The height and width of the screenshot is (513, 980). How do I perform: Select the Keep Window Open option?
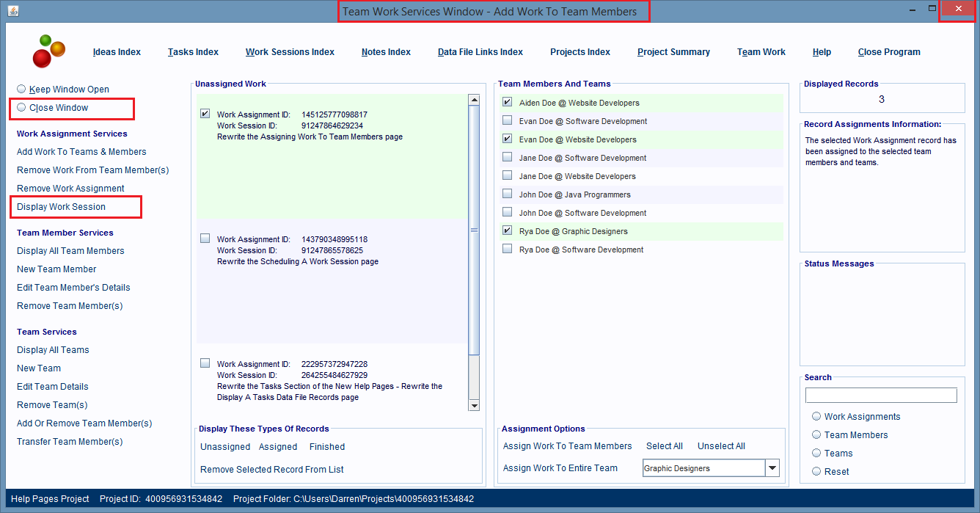point(23,89)
